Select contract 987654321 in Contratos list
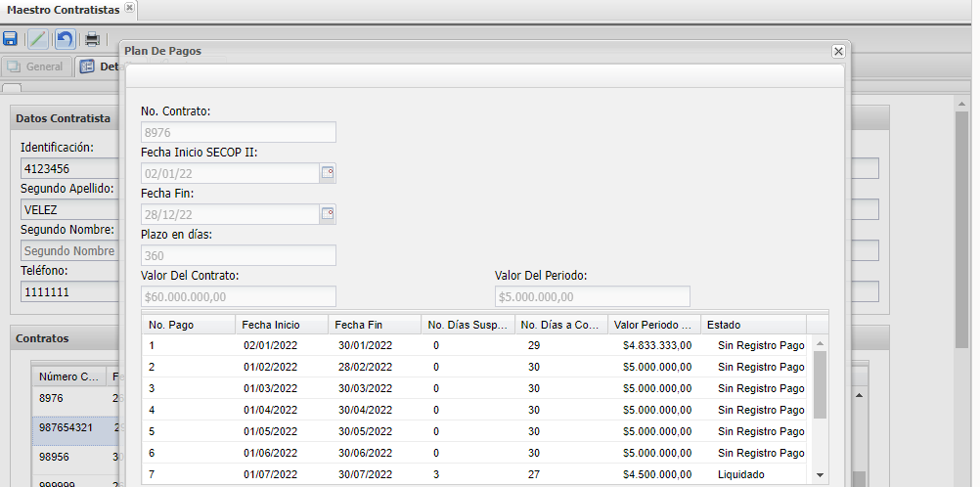The image size is (980, 487). click(x=66, y=428)
